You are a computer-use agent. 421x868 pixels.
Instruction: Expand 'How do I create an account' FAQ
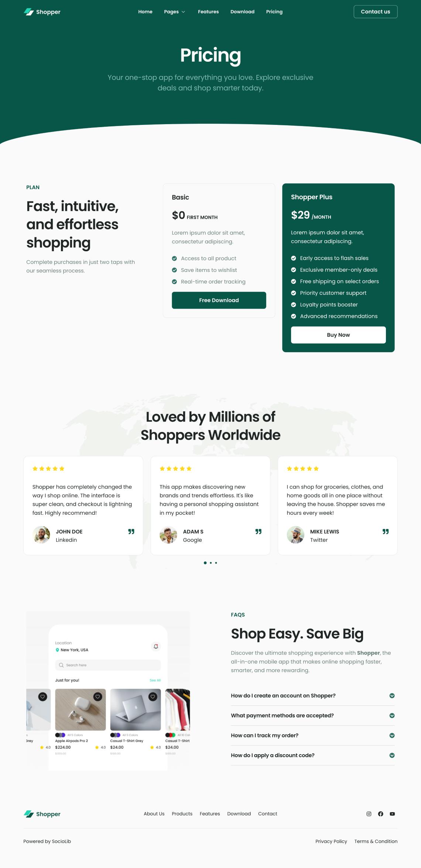click(313, 695)
